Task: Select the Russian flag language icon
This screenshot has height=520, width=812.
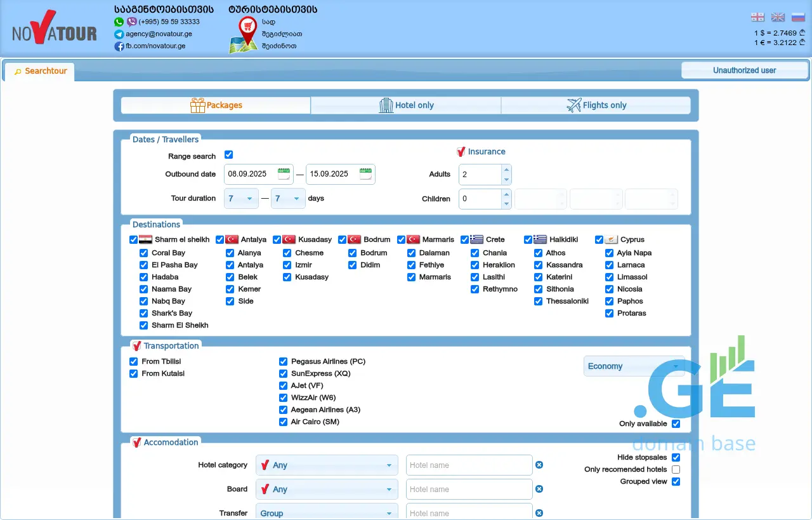Action: pos(798,17)
